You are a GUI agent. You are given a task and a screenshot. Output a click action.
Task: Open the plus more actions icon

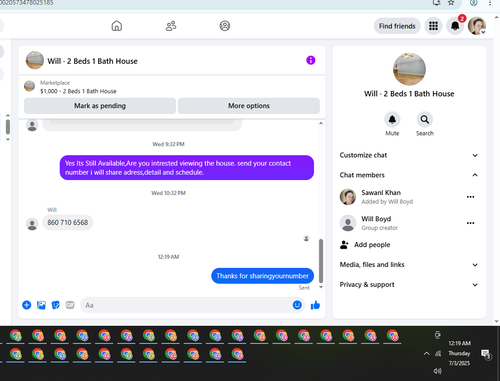27,305
